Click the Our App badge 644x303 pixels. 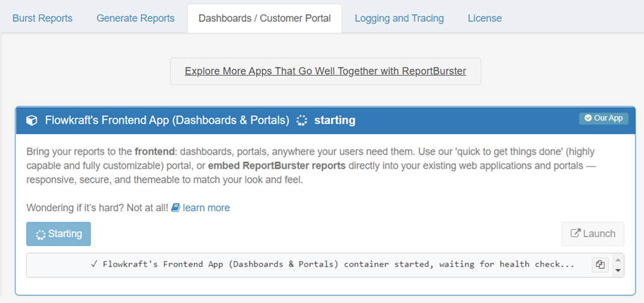(x=603, y=118)
